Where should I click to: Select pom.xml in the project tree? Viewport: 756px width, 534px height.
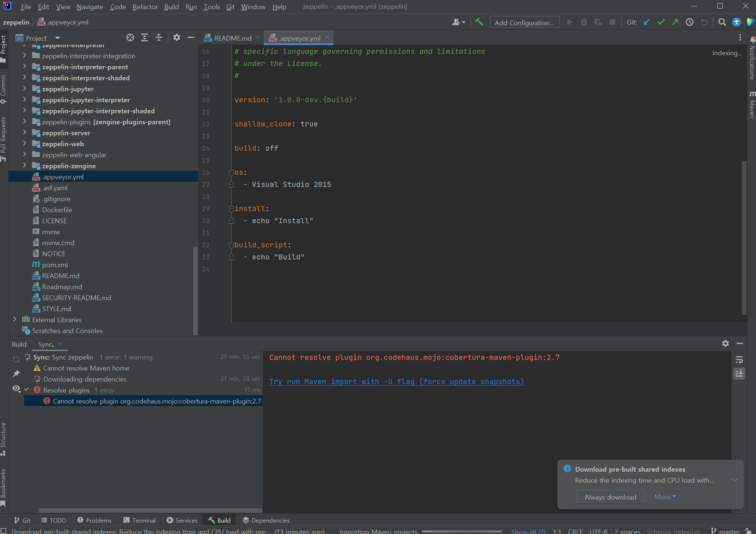pos(55,265)
